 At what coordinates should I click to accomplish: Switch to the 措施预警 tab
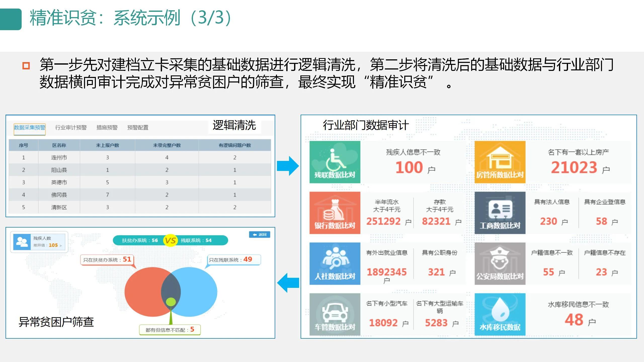tap(108, 127)
